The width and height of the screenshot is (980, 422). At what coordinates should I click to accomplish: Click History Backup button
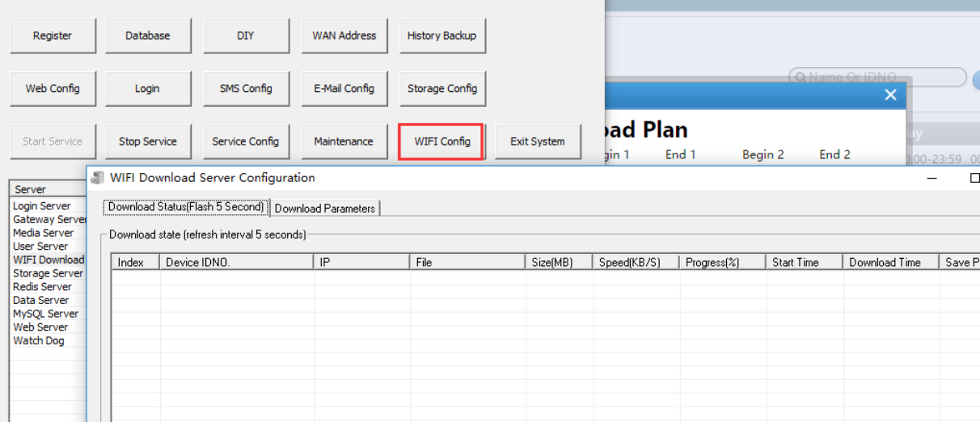coord(442,36)
